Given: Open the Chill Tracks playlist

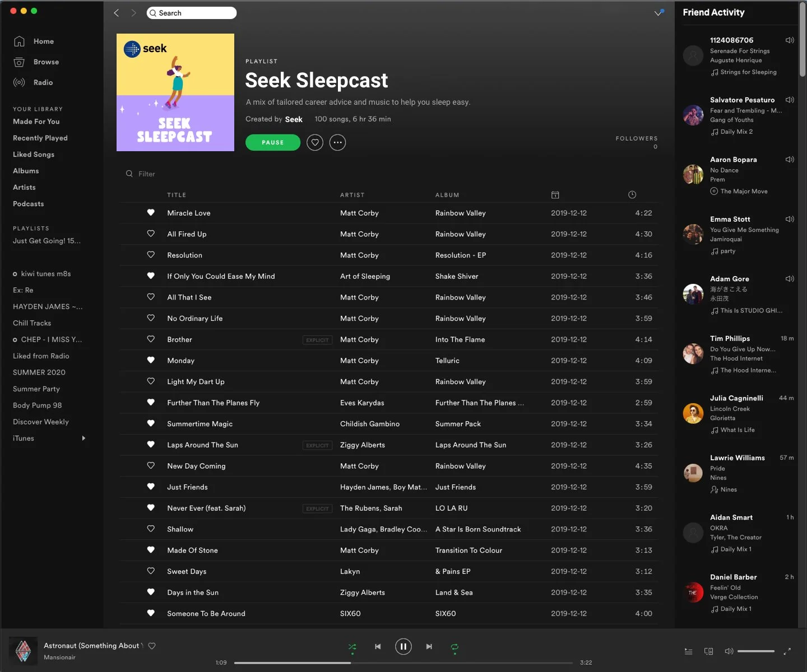Looking at the screenshot, I should click(32, 323).
